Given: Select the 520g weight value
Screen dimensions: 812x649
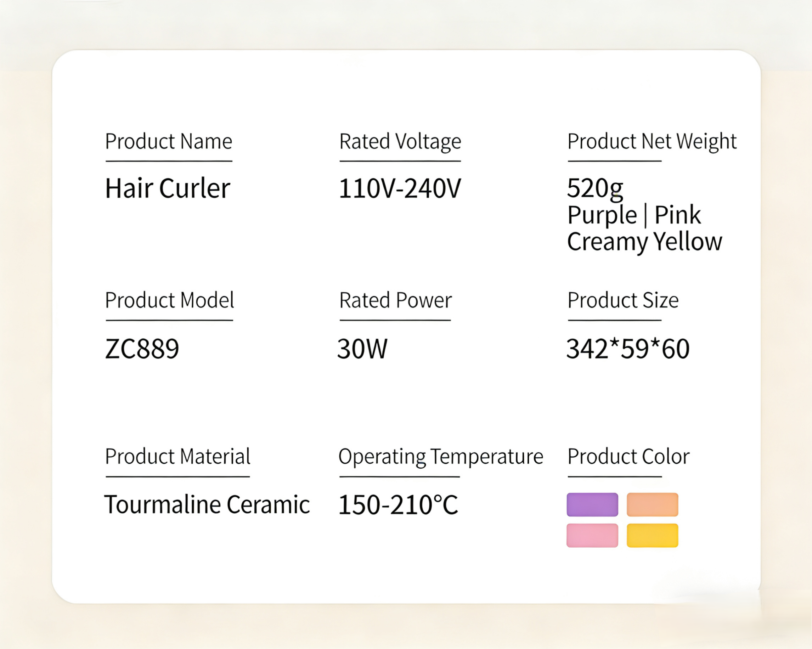Looking at the screenshot, I should 595,188.
